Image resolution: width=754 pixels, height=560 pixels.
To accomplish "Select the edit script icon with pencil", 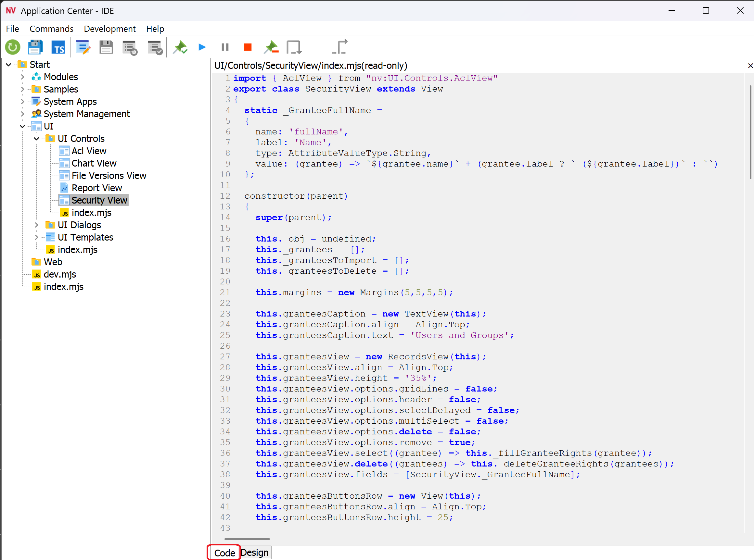I will point(83,47).
